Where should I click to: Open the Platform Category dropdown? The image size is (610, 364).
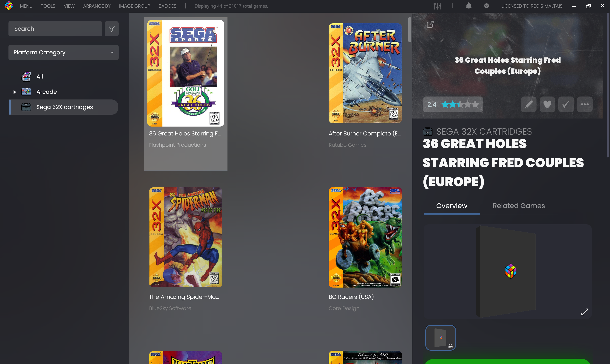click(x=63, y=52)
